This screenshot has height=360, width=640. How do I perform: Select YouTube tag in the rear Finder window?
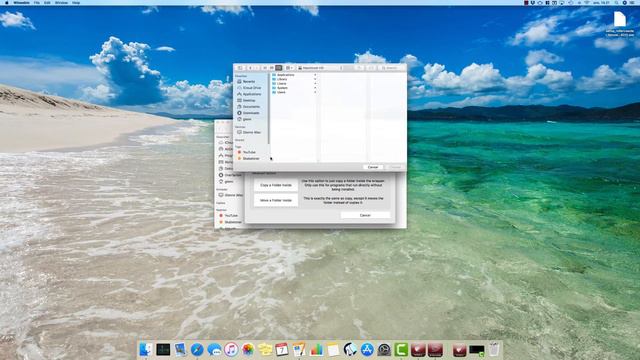231,216
